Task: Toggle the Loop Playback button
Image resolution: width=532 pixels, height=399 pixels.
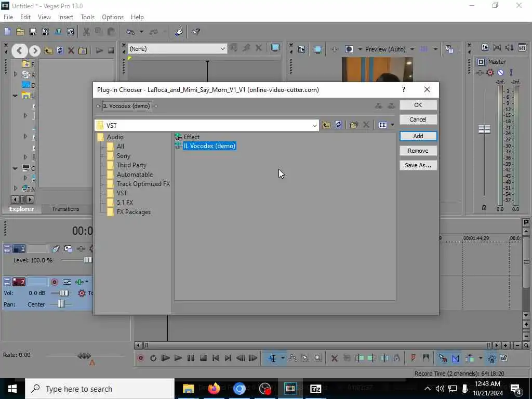Action: pyautogui.click(x=153, y=358)
